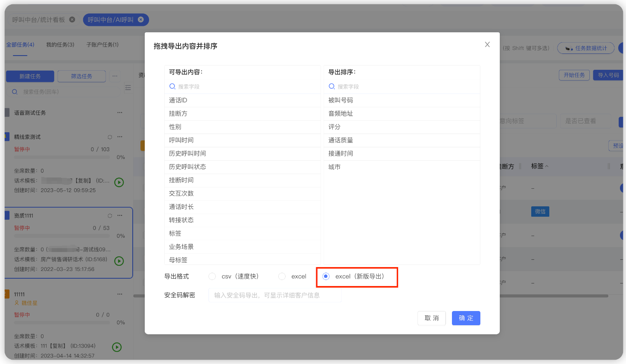Open the more menu next to 筛选任务
The height and width of the screenshot is (364, 626).
click(x=115, y=76)
